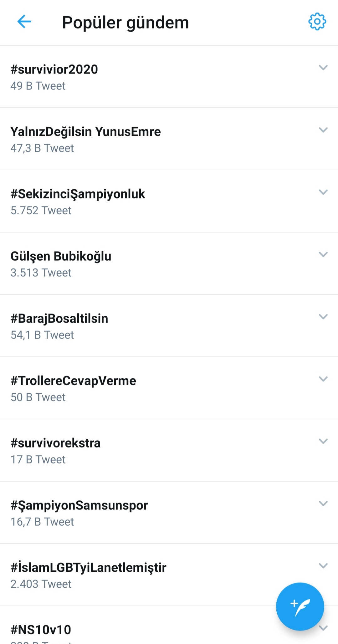The image size is (338, 644).
Task: Expand chevron next to #SekizinciŞampiyonluk
Action: [323, 192]
